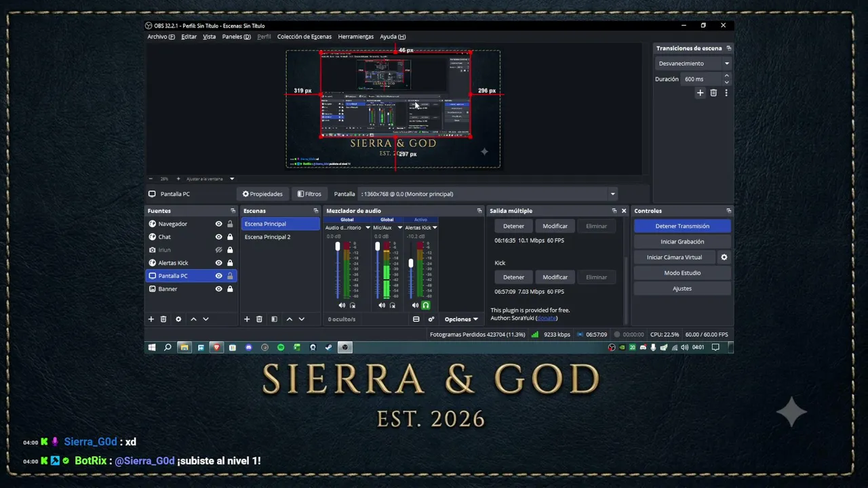
Task: Hide the Pantalla PC source
Action: 218,276
